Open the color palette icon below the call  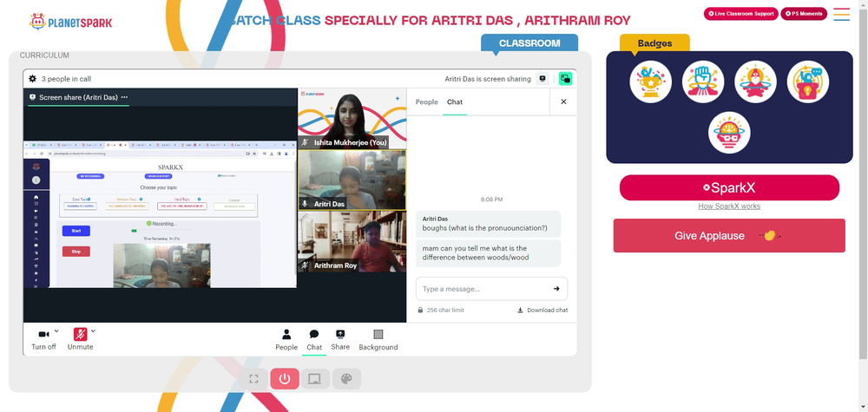point(346,379)
